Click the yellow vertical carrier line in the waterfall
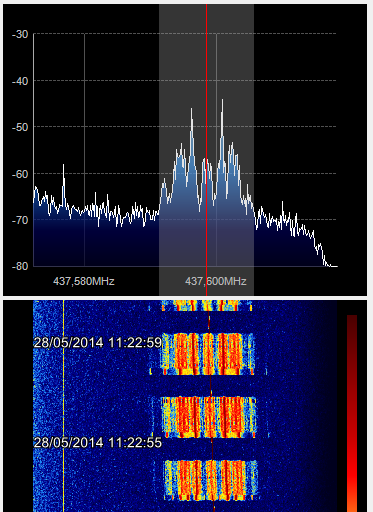The height and width of the screenshot is (512, 373). pyautogui.click(x=63, y=406)
